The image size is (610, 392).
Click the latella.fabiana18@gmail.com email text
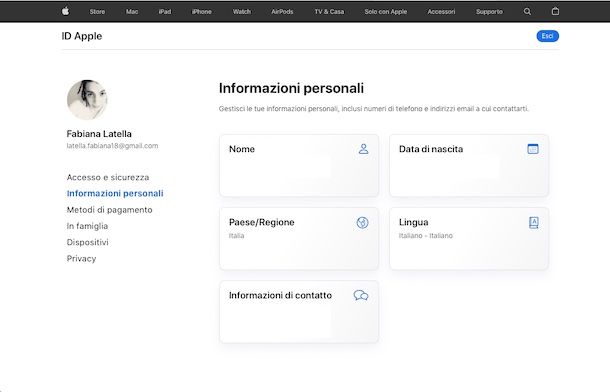tap(112, 146)
